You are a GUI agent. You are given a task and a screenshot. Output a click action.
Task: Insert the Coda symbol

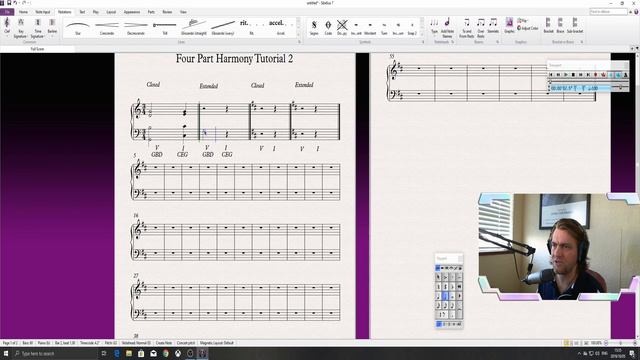click(x=328, y=27)
